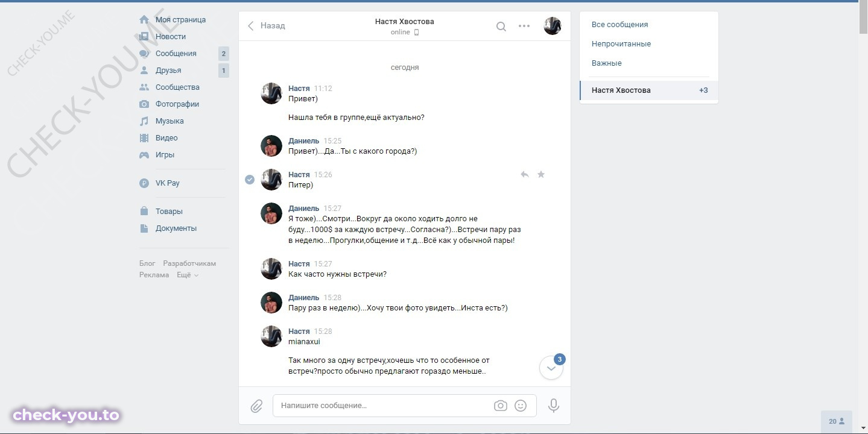The width and height of the screenshot is (868, 434).
Task: Toggle selection checkmark on the Питер) message
Action: [250, 180]
